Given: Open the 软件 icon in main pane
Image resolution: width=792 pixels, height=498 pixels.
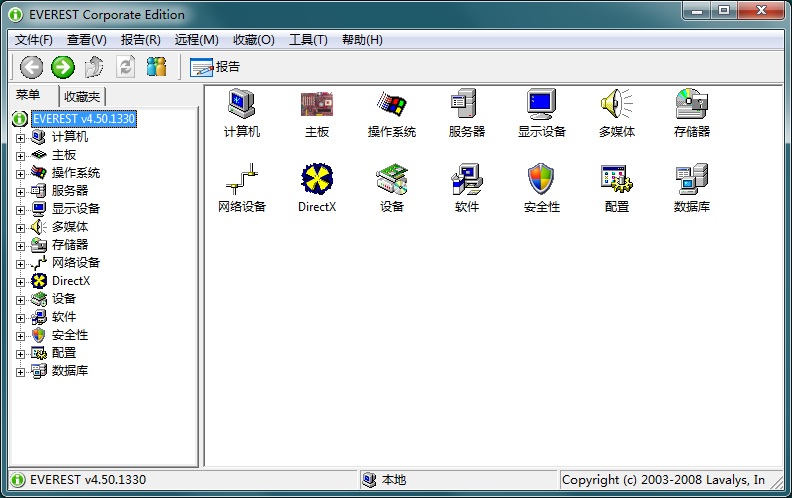Looking at the screenshot, I should point(466,179).
